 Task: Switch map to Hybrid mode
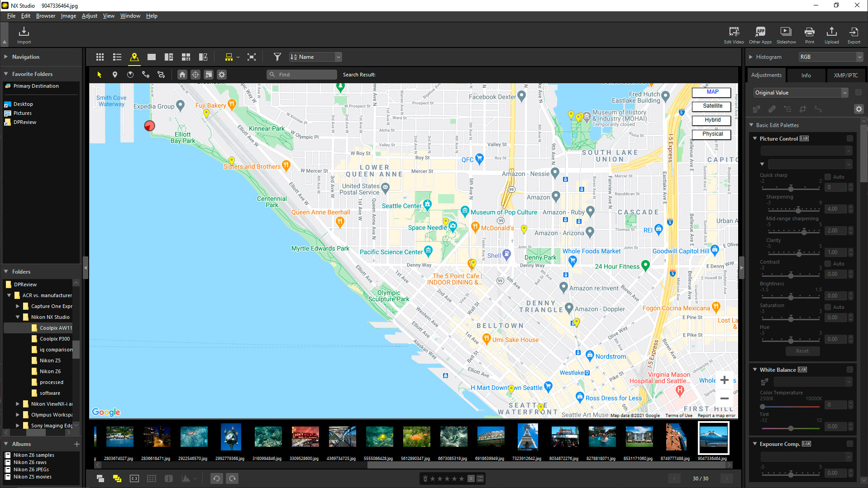tap(712, 120)
